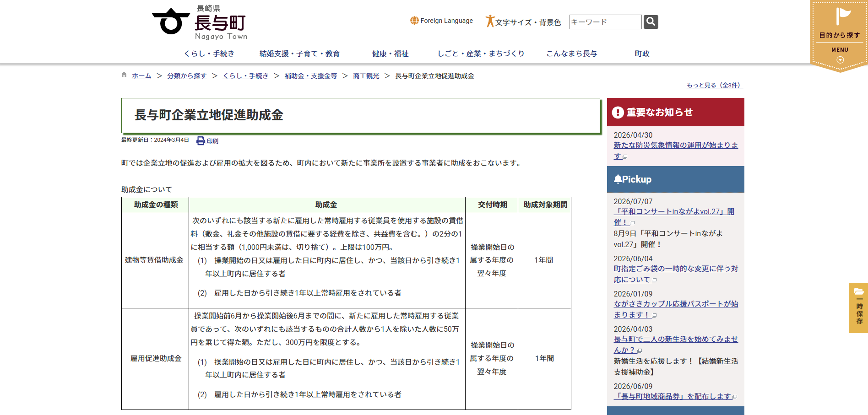Open 平和コンサートinながよvol.27 link

674,217
